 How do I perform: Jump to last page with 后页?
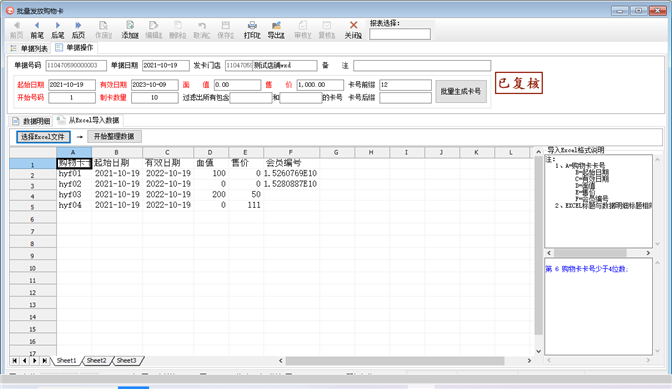[x=78, y=30]
